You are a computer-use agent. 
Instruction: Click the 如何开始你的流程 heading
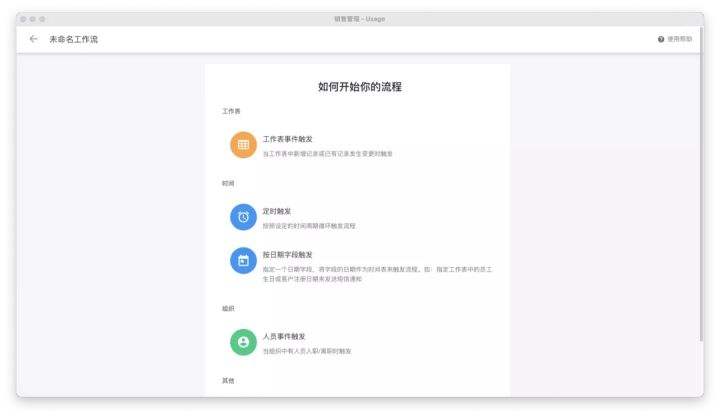359,87
